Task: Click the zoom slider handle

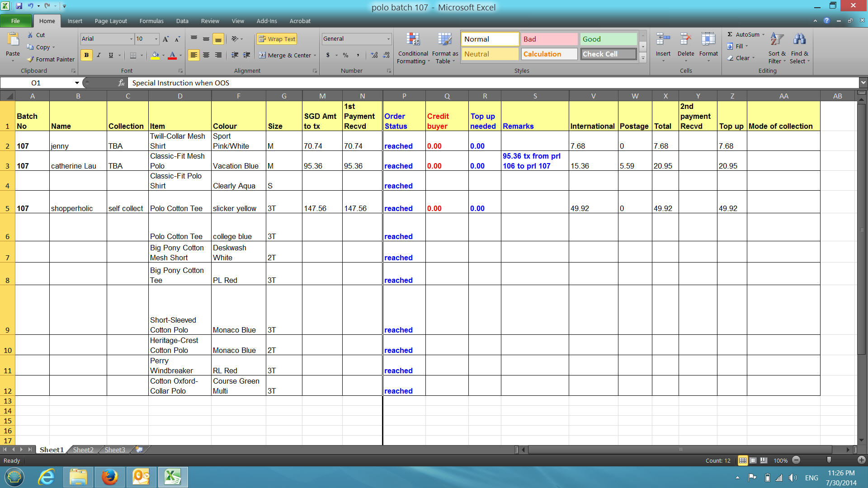Action: click(x=829, y=460)
